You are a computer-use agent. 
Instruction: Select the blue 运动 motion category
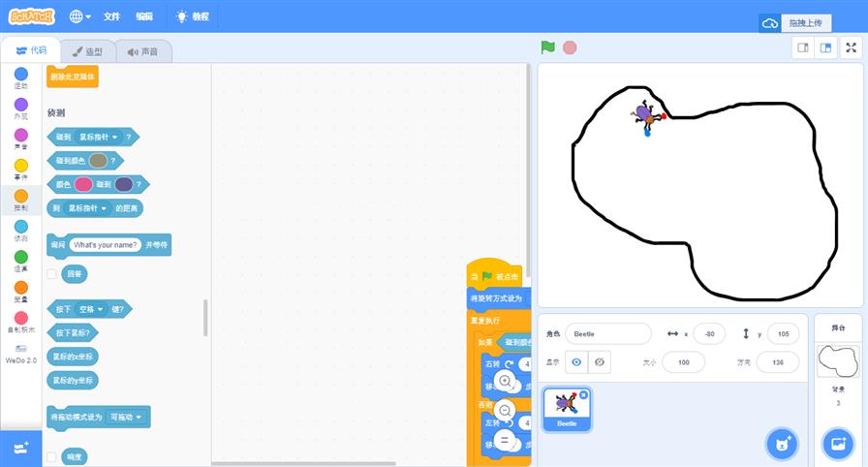pyautogui.click(x=21, y=78)
